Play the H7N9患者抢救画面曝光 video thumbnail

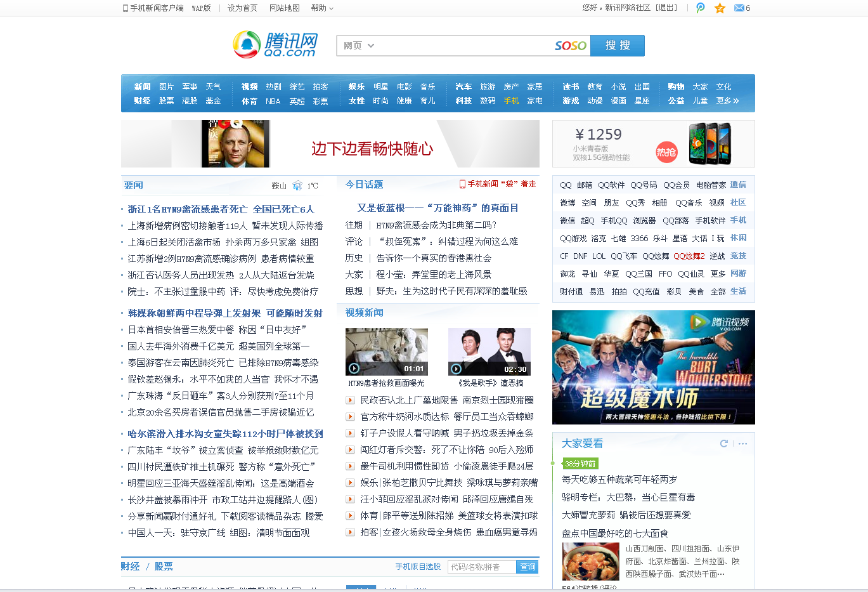point(387,352)
